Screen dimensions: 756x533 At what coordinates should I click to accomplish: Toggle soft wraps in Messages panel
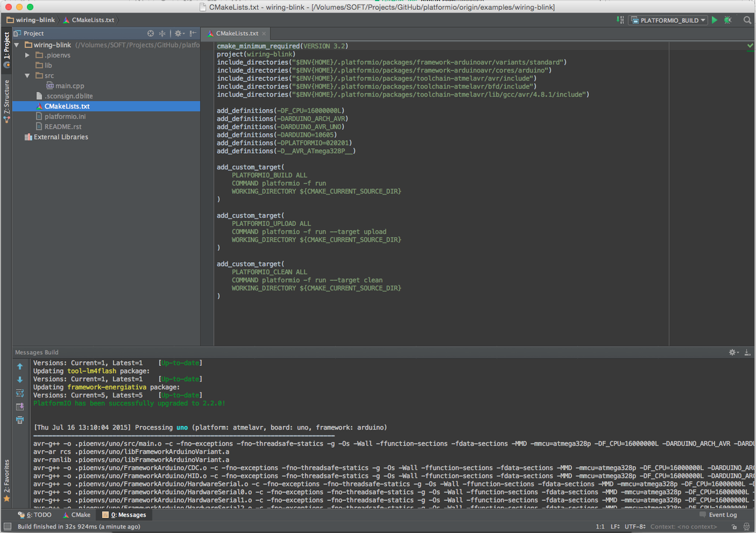click(20, 393)
